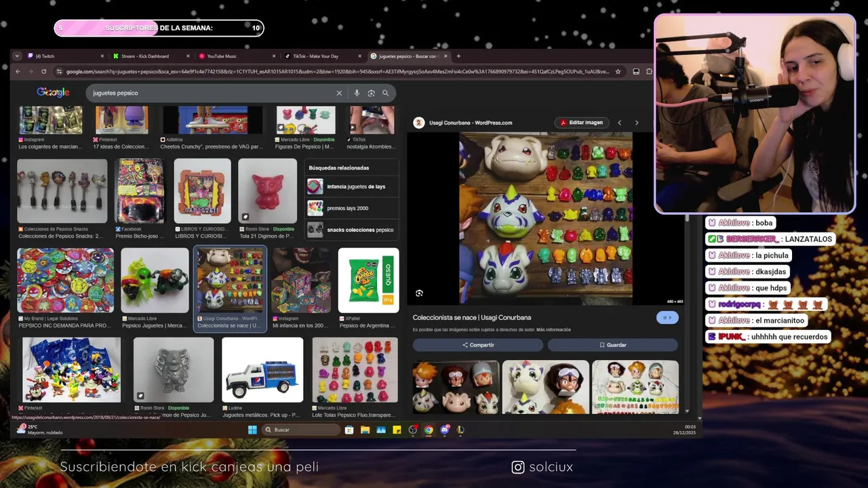
Task: Submit search with magnifying glass icon
Action: pyautogui.click(x=385, y=93)
